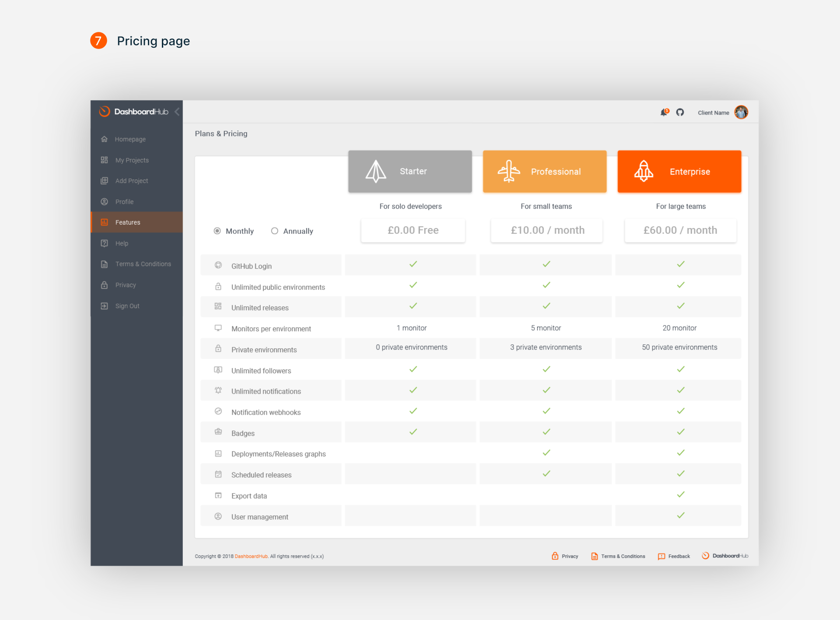Click the Private environments lock icon

click(x=218, y=349)
